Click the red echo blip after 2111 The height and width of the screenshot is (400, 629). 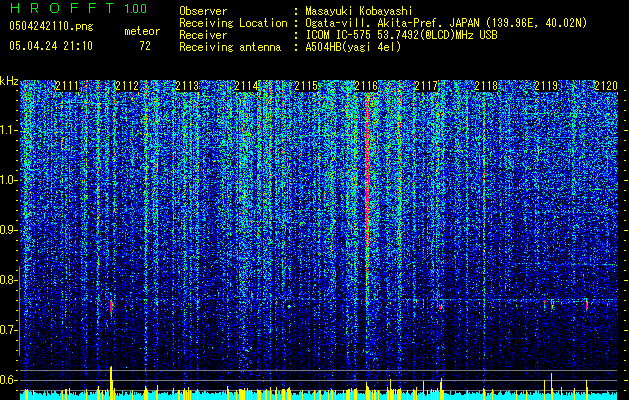click(111, 307)
